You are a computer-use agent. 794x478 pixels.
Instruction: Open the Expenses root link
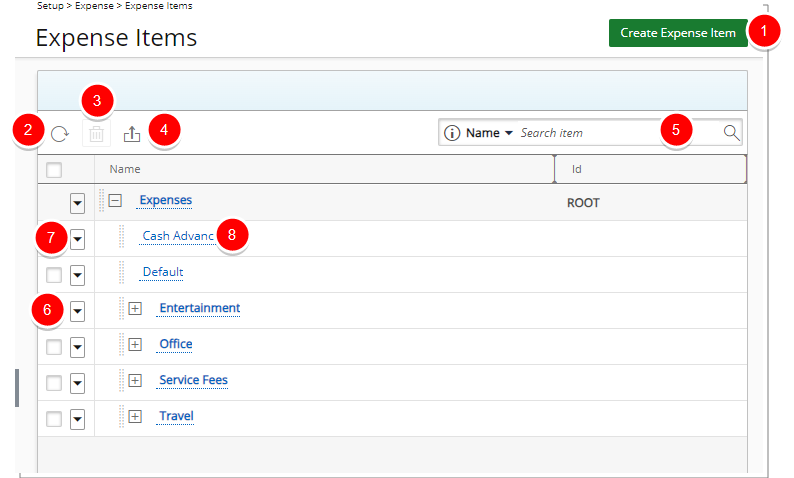166,200
